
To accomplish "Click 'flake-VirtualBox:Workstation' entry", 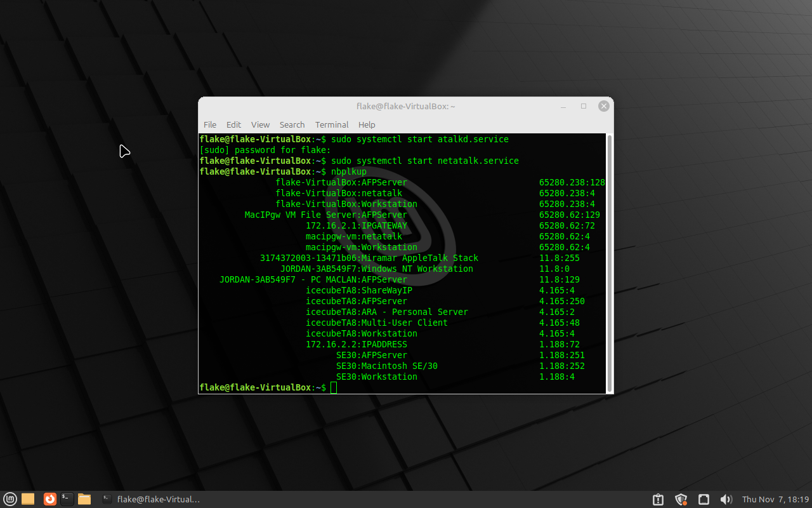I will pos(346,204).
